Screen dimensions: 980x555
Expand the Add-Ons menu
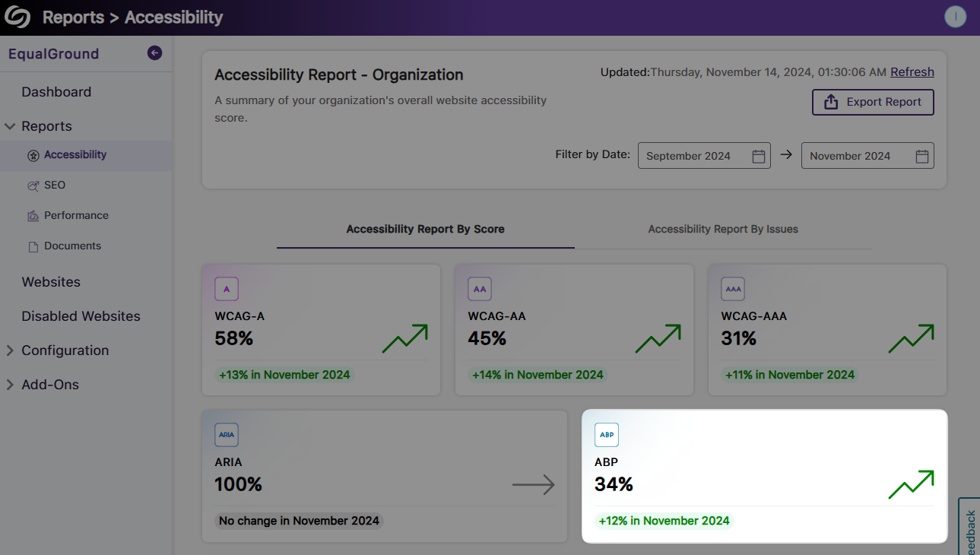[x=11, y=385]
